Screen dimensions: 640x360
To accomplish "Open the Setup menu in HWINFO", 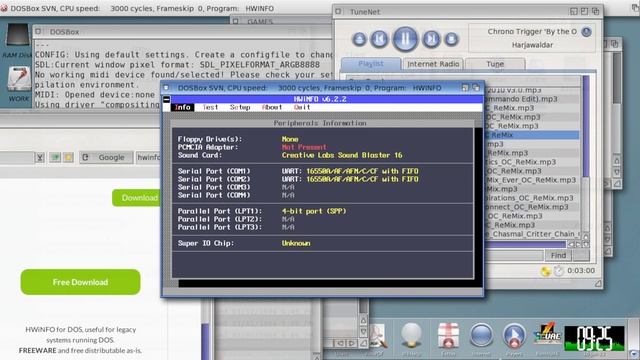I will (240, 107).
